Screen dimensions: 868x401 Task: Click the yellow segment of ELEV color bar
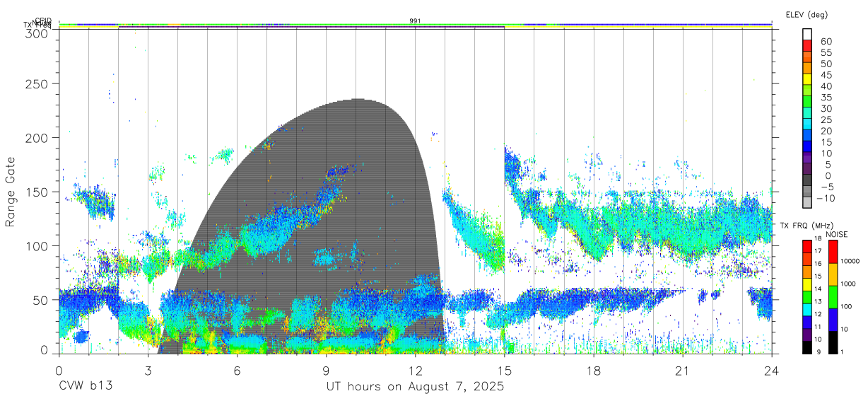pyautogui.click(x=807, y=79)
